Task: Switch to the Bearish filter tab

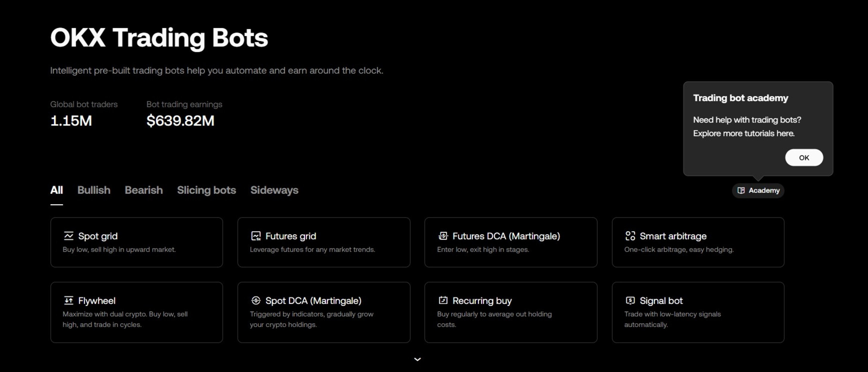Action: [x=143, y=190]
